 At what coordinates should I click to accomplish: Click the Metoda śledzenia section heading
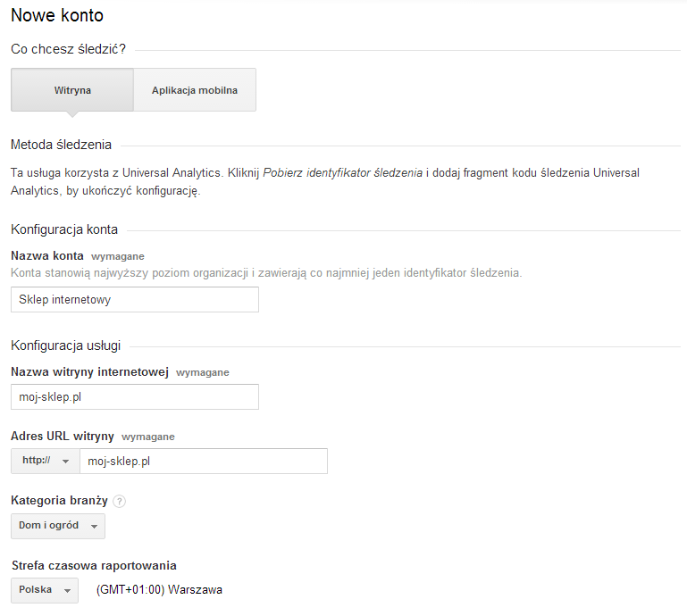[62, 145]
